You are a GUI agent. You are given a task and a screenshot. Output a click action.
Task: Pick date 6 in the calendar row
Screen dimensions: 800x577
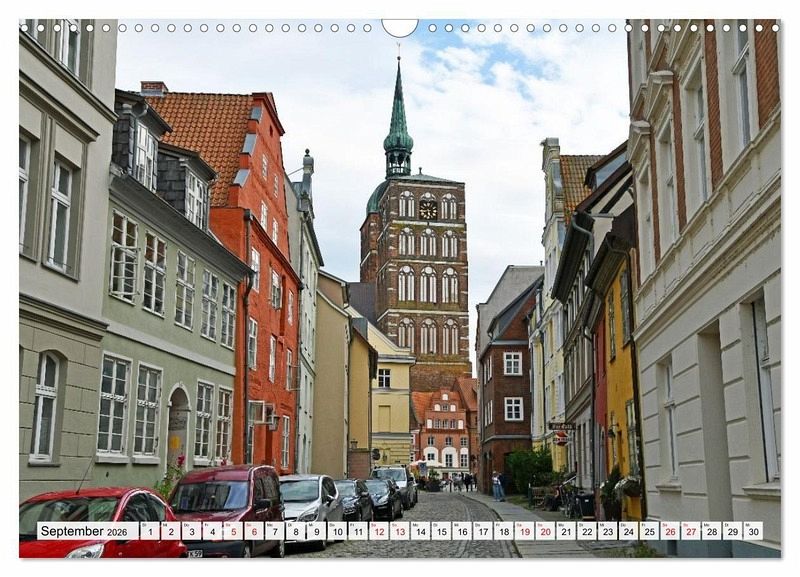click(253, 531)
